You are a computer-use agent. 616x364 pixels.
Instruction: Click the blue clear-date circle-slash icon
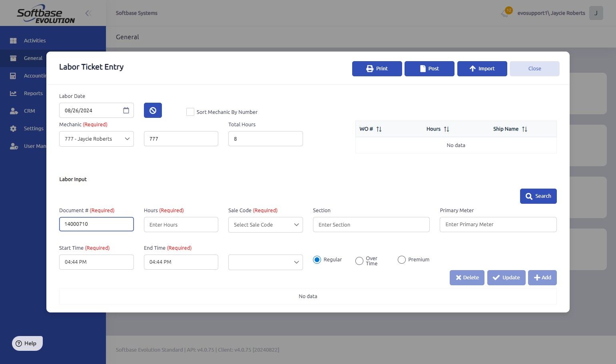153,110
